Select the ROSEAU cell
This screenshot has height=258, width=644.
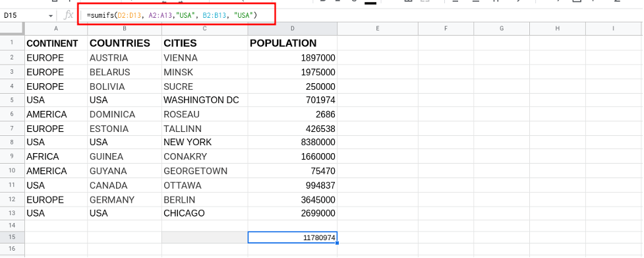(x=204, y=114)
